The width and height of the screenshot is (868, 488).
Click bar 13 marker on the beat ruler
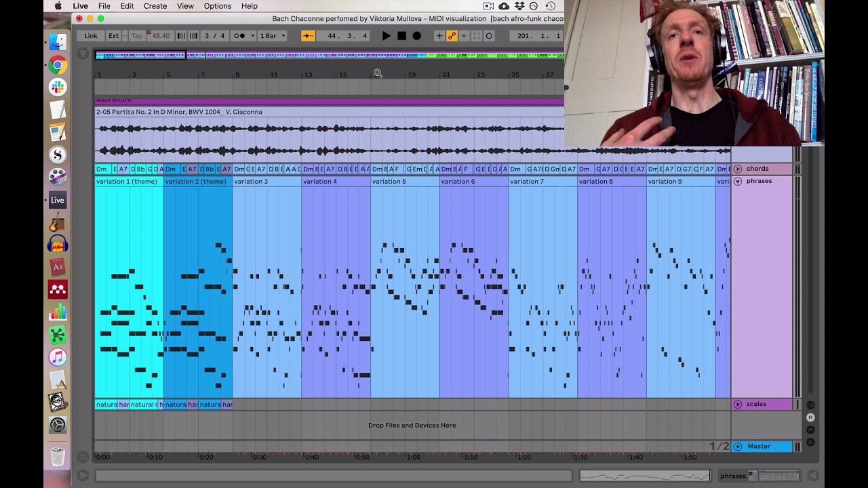coord(308,75)
